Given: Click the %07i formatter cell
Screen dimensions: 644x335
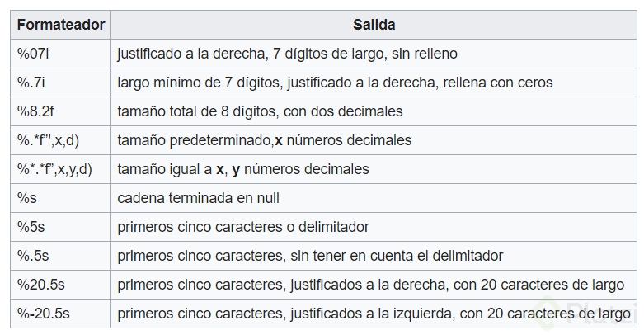Looking at the screenshot, I should pos(33,54).
